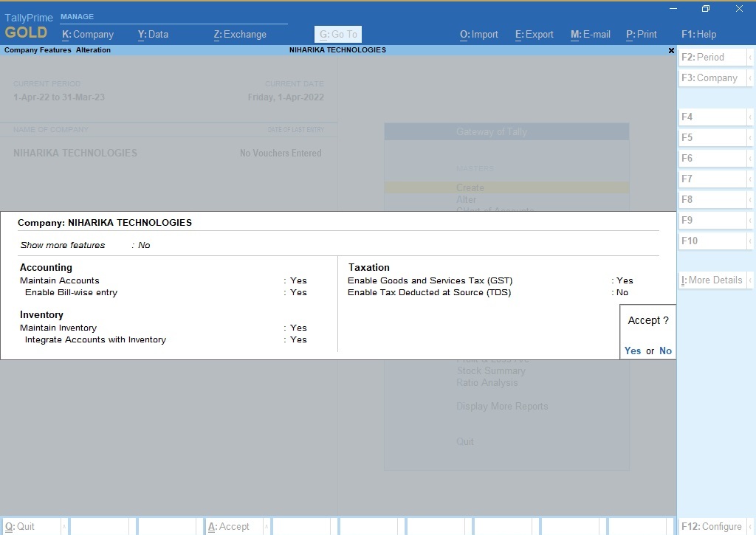756x535 pixels.
Task: Click the F7 side button
Action: [x=712, y=179]
